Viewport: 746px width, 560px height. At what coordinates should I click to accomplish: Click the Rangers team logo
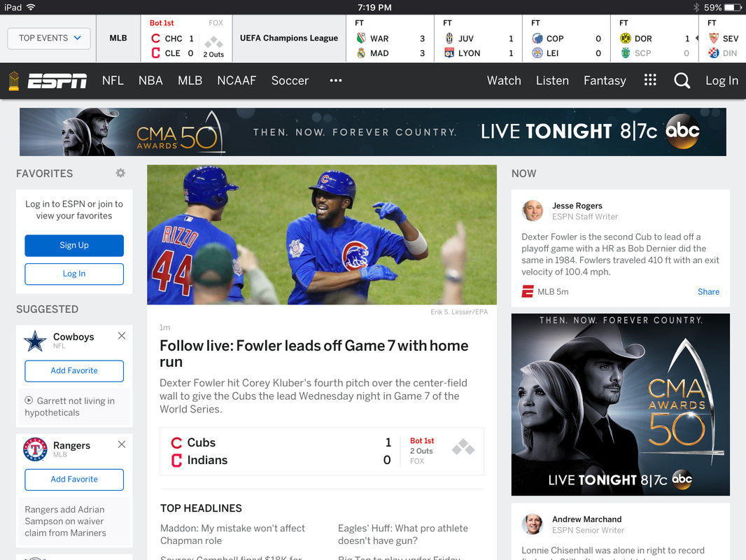pos(35,449)
